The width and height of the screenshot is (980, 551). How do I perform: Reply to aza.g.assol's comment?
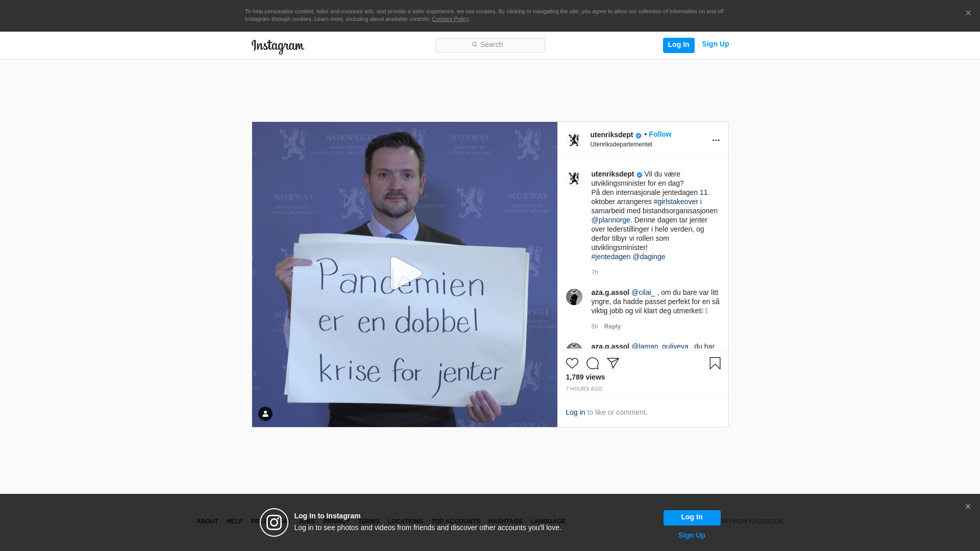612,327
